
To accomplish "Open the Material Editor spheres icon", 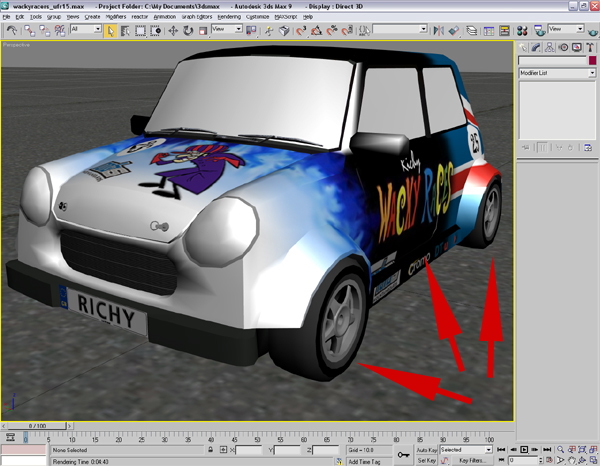I will (x=522, y=31).
